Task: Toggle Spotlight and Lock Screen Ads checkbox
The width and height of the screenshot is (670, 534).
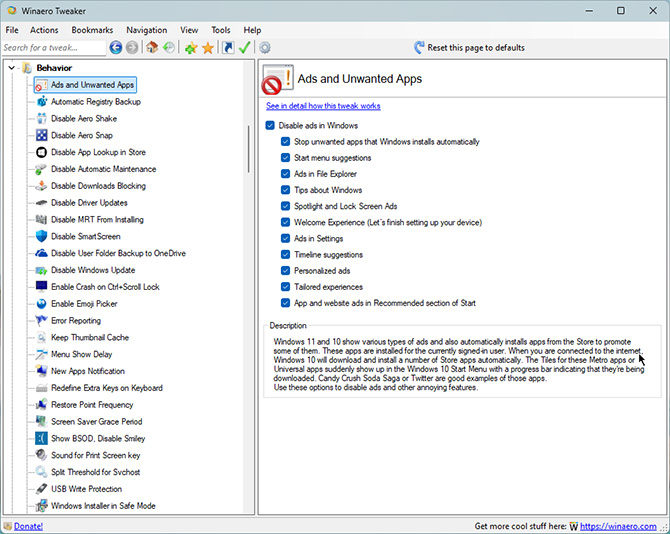Action: click(x=285, y=206)
